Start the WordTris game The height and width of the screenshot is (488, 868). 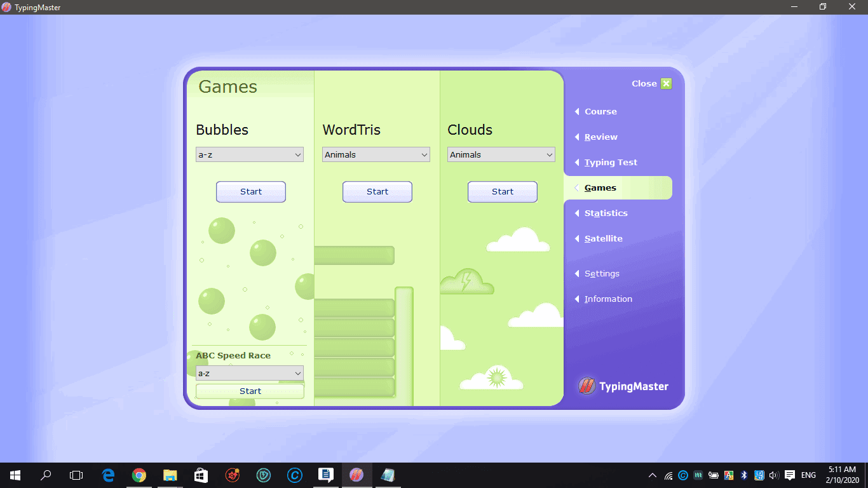[377, 191]
